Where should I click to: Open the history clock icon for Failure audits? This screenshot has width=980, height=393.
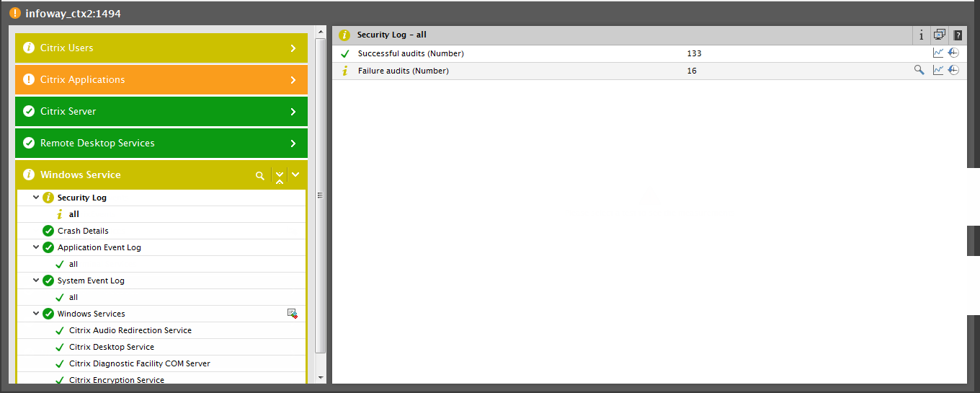pos(953,71)
